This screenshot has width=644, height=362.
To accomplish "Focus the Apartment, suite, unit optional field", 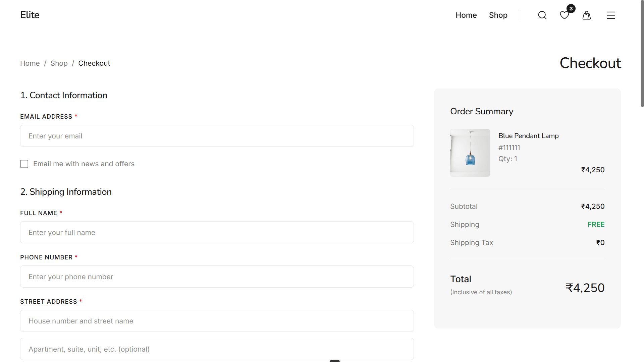I will [217, 349].
